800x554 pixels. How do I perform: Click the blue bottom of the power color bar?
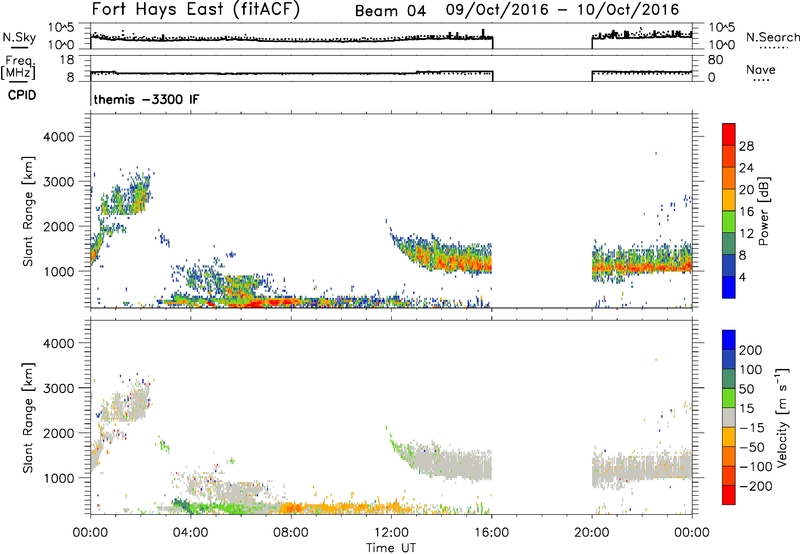pos(729,287)
